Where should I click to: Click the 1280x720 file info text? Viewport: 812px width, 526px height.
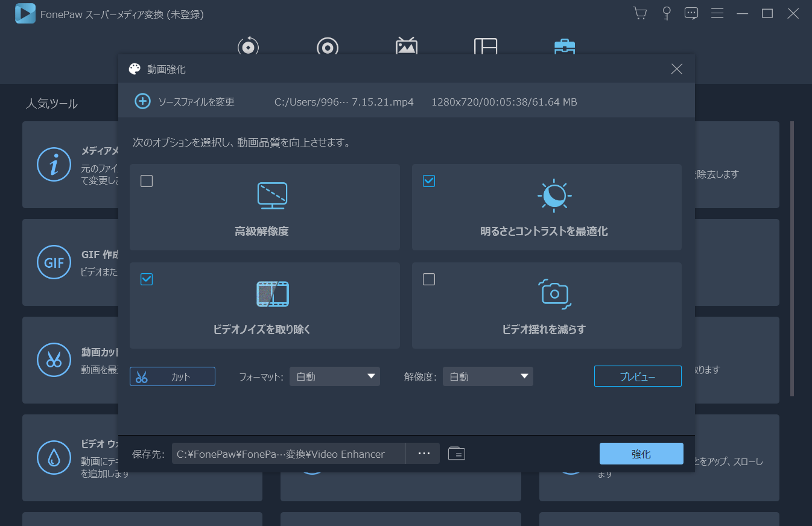click(x=504, y=102)
